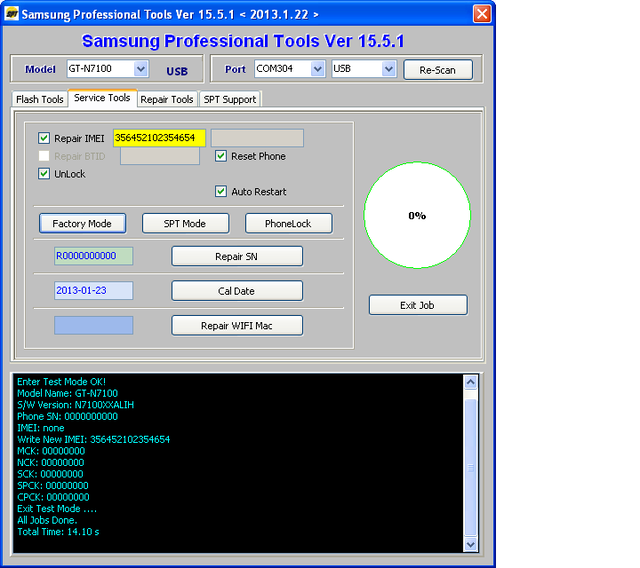Click the Exit Job button
Image resolution: width=640 pixels, height=568 pixels.
pyautogui.click(x=418, y=305)
